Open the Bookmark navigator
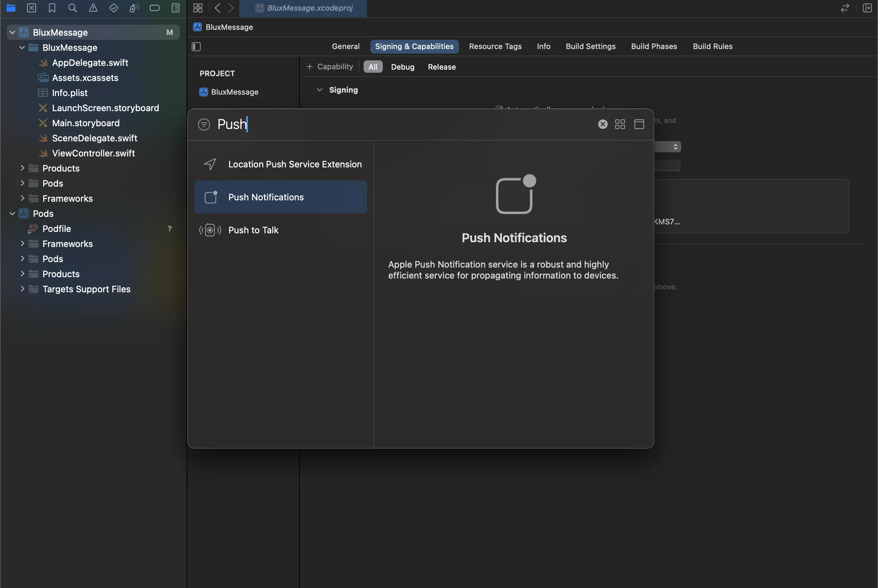878x588 pixels. click(52, 8)
